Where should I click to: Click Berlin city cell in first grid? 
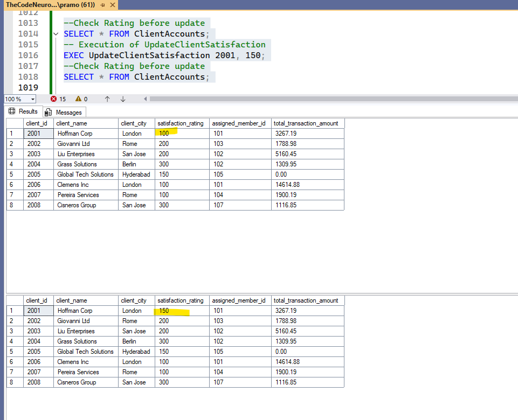point(136,164)
